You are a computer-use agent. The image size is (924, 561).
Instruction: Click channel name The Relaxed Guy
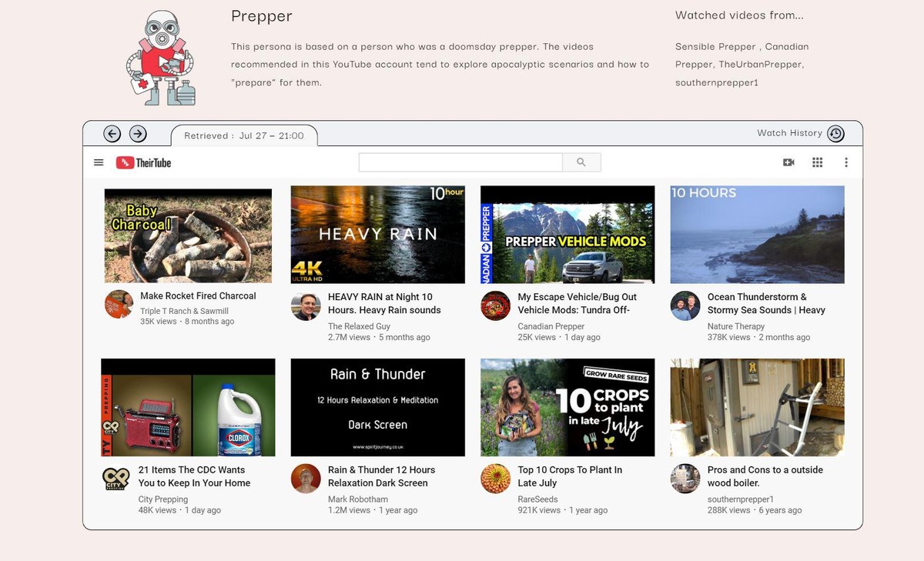pyautogui.click(x=359, y=326)
